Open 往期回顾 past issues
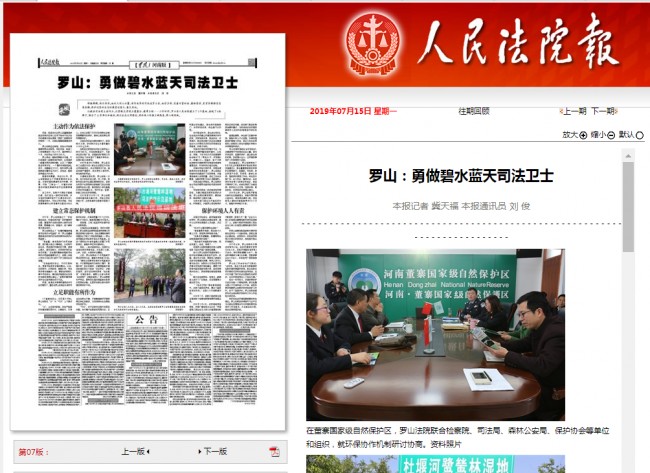Viewport: 650px width, 473px height. (474, 111)
